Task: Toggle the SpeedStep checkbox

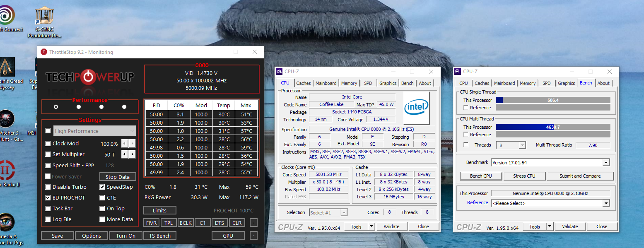Action: point(102,187)
